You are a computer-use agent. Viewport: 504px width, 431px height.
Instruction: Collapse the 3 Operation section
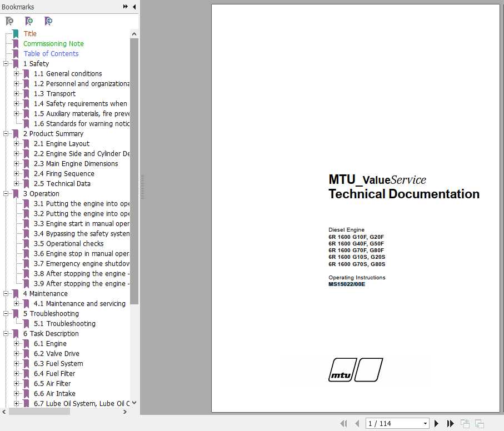[6, 194]
